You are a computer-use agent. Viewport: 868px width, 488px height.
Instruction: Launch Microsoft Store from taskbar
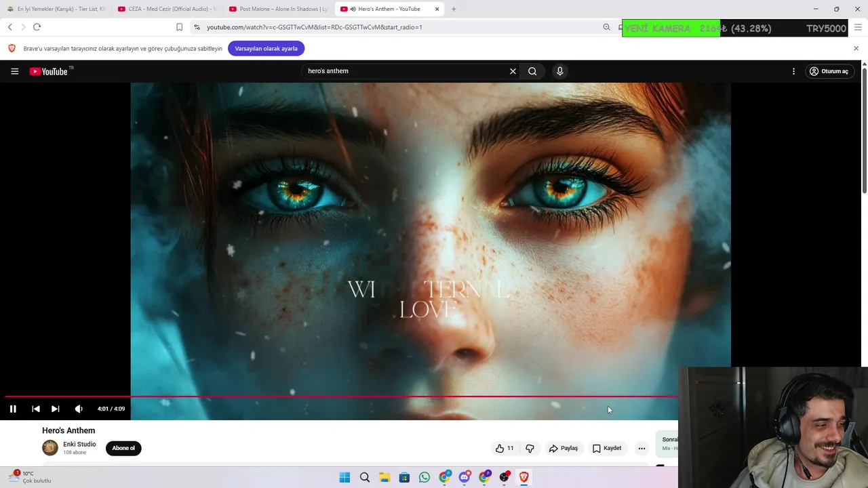[404, 477]
